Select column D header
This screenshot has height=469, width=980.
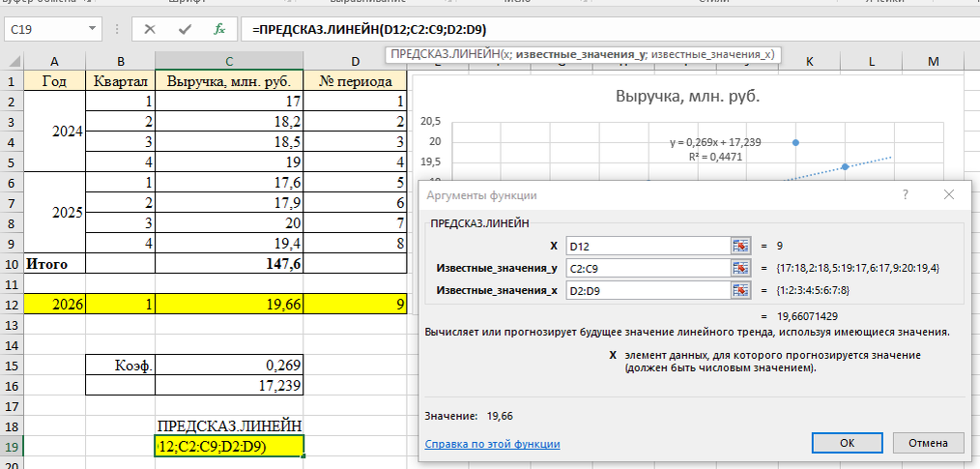[356, 61]
